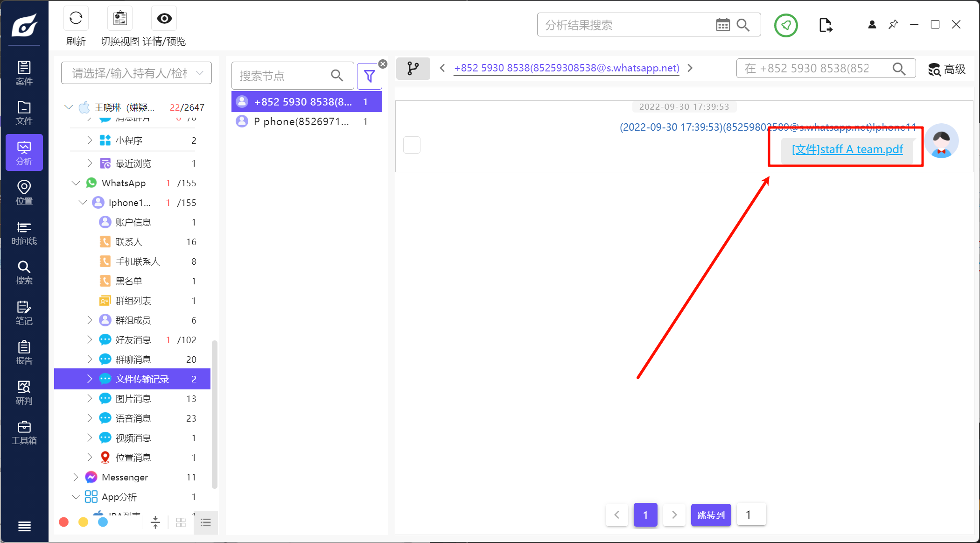Click the green shield status icon

[786, 25]
